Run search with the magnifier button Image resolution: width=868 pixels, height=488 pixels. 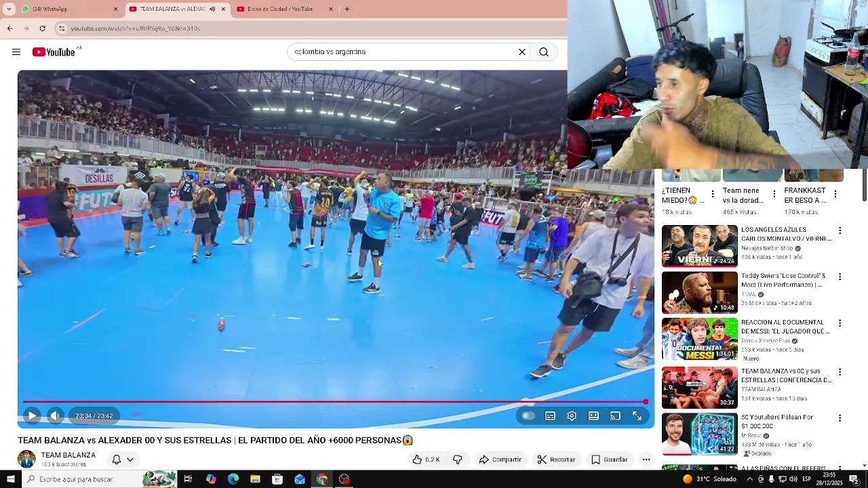tap(544, 52)
